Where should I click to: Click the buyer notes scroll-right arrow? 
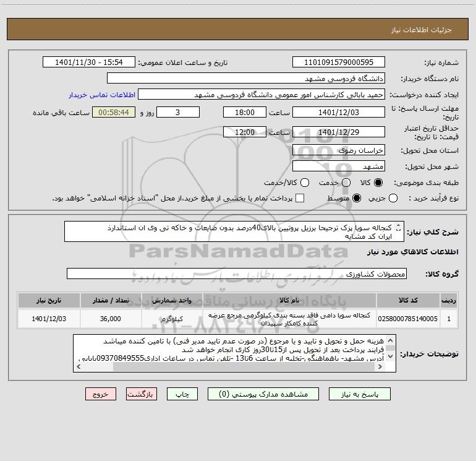pos(380,367)
